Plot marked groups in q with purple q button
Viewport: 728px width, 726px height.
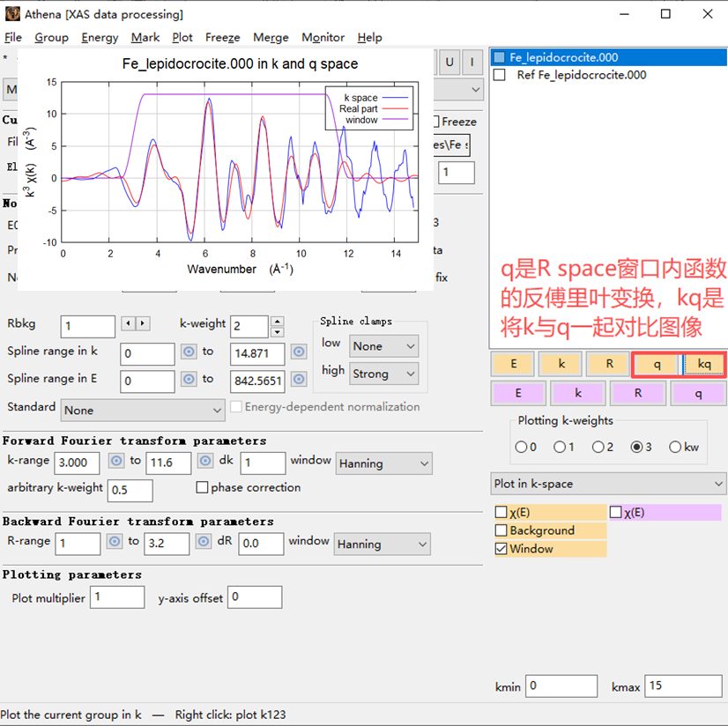click(x=698, y=393)
